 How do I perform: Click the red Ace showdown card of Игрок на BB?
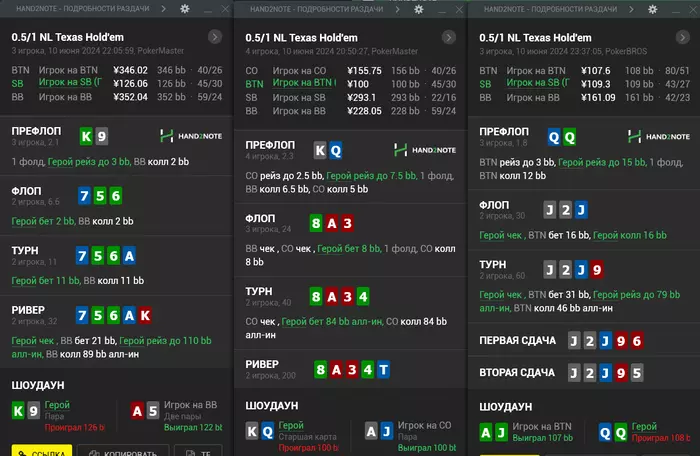click(x=137, y=411)
